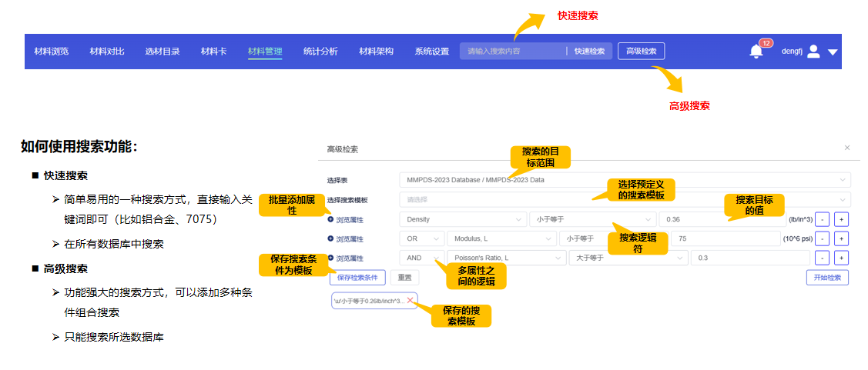Add a row after Poisson's Ratio with plus
The width and height of the screenshot is (868, 370).
841,258
